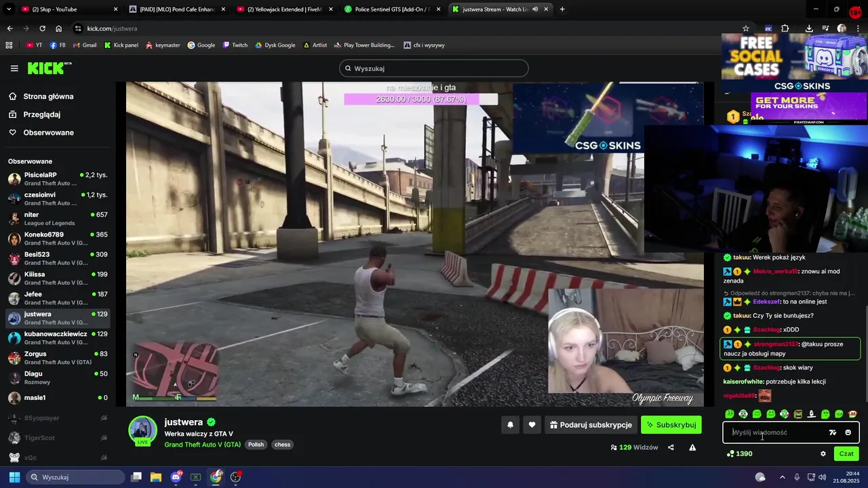The width and height of the screenshot is (868, 488).
Task: Switch to Slup - YouTube tab
Action: click(68, 9)
